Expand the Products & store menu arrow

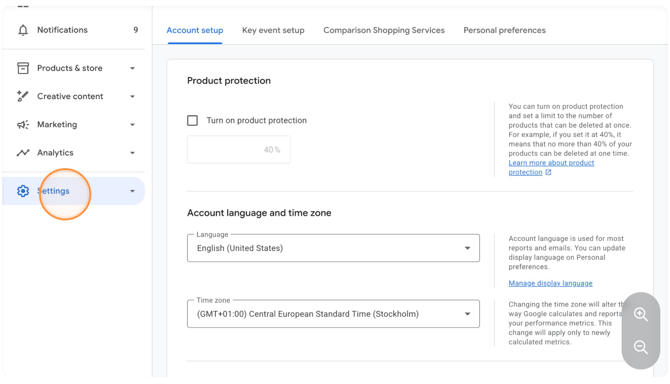click(x=132, y=68)
